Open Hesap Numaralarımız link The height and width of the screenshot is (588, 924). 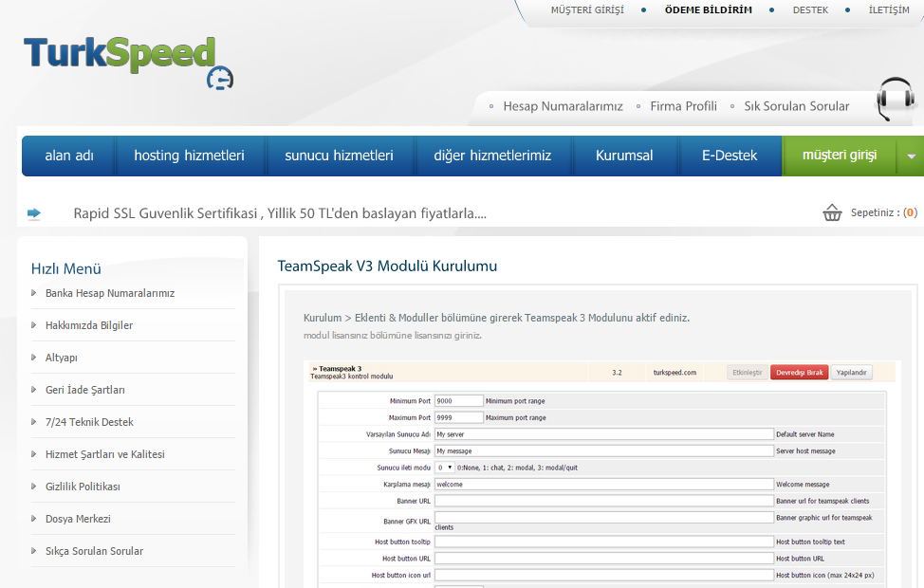tap(563, 106)
